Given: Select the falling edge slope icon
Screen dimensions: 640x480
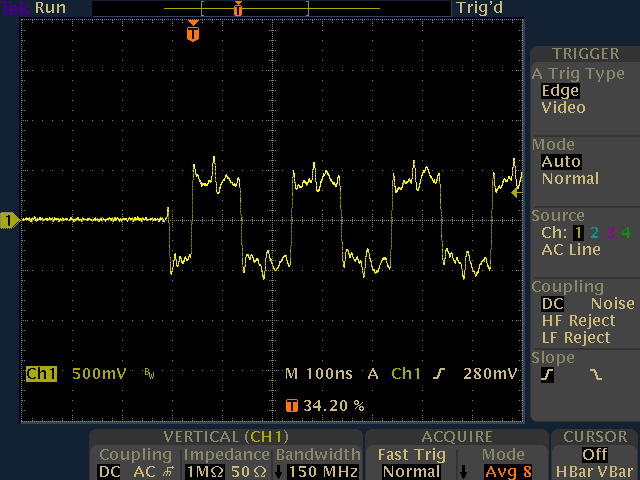Looking at the screenshot, I should click(596, 376).
